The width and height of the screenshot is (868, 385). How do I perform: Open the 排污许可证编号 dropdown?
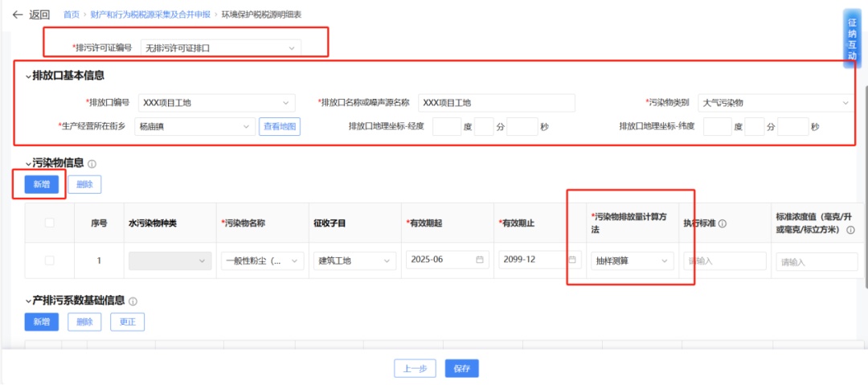(x=221, y=48)
